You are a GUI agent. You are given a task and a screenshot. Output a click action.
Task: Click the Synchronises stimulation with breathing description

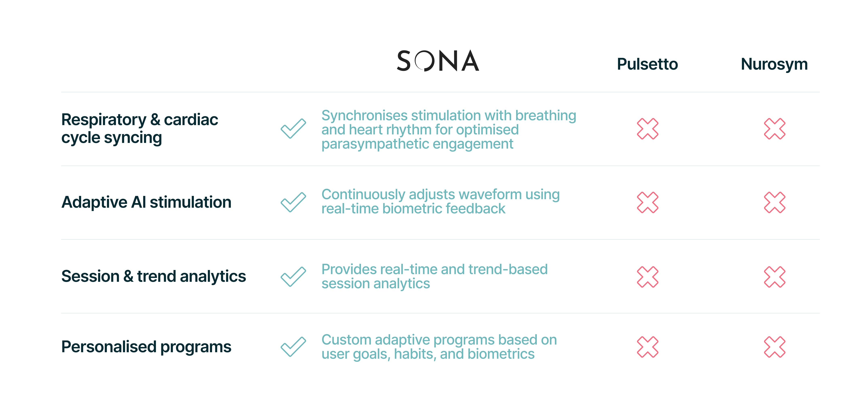[449, 129]
